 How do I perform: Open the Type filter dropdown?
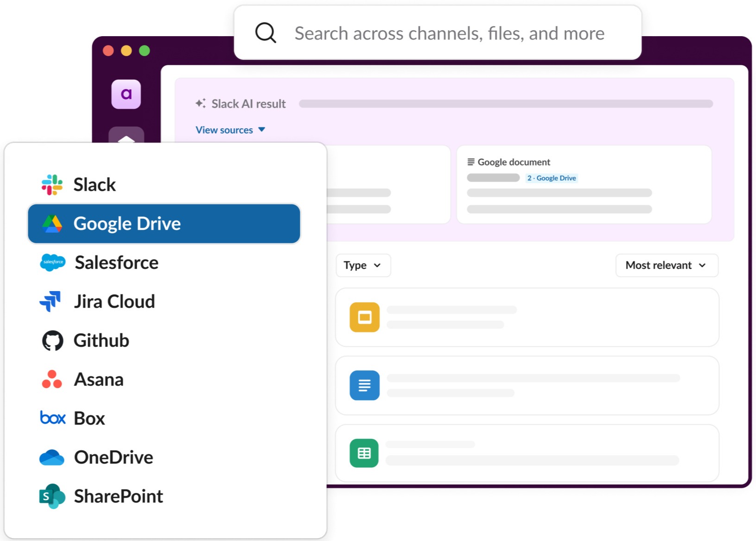coord(363,265)
